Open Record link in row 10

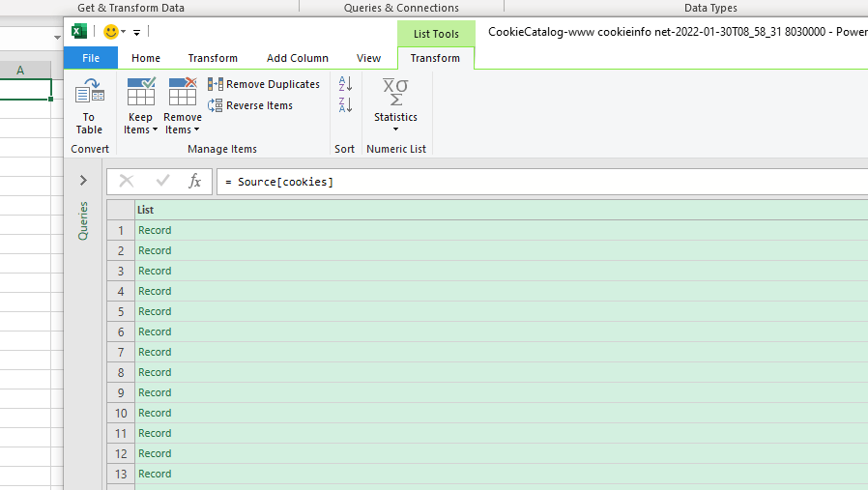155,413
